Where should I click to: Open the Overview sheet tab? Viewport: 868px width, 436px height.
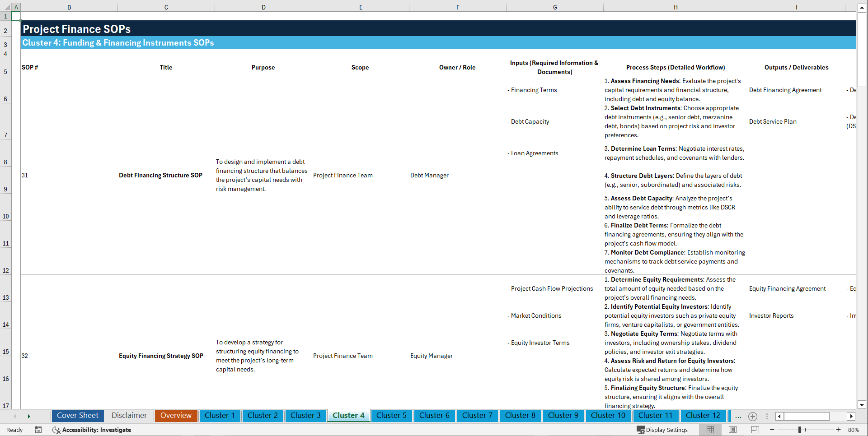[176, 416]
